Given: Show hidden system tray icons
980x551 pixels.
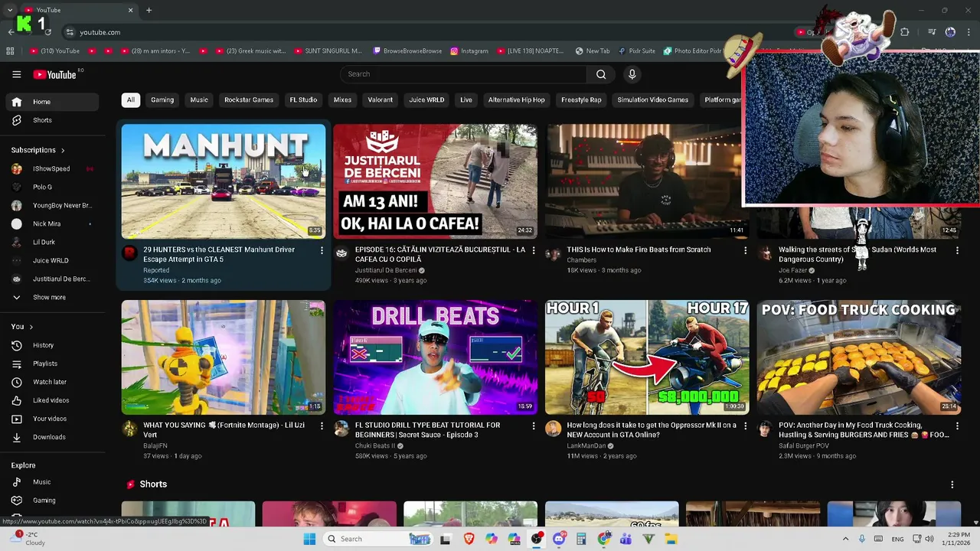Looking at the screenshot, I should tap(845, 539).
